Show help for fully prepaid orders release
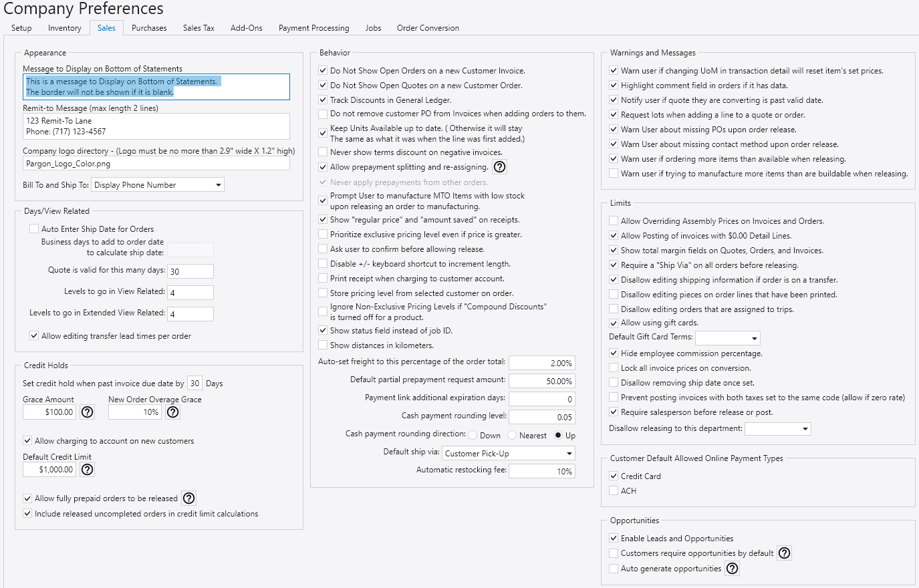Image resolution: width=919 pixels, height=588 pixels. pos(189,498)
